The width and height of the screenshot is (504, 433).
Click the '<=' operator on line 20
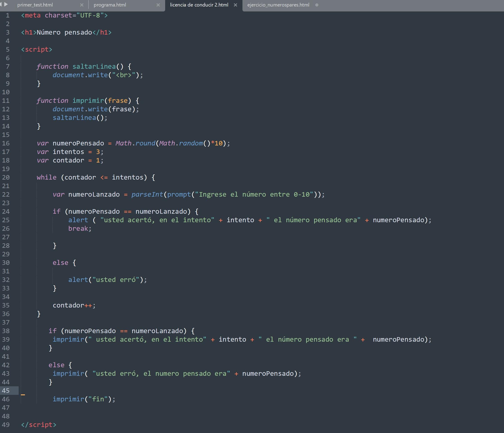104,177
